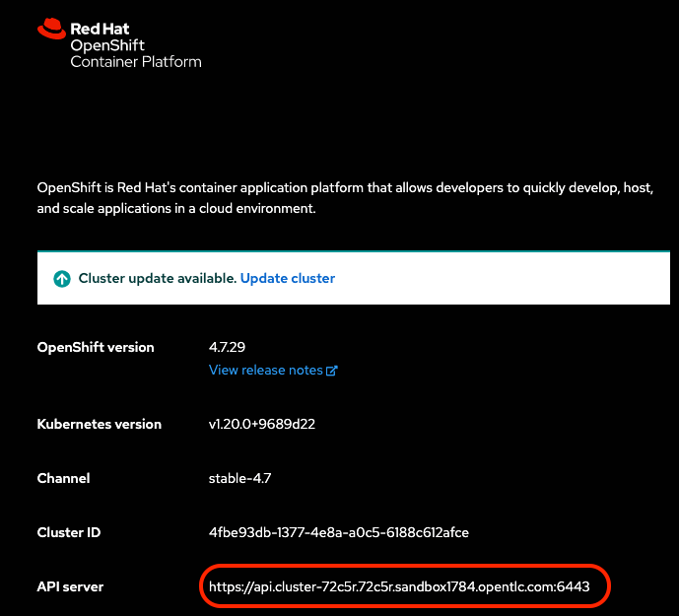This screenshot has width=679, height=616.
Task: Click the 'Red Hat' brand text
Action: 100,30
